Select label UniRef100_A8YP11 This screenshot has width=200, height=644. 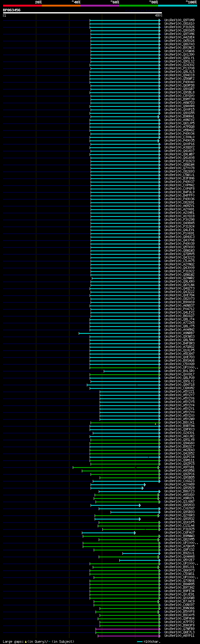[179, 636]
